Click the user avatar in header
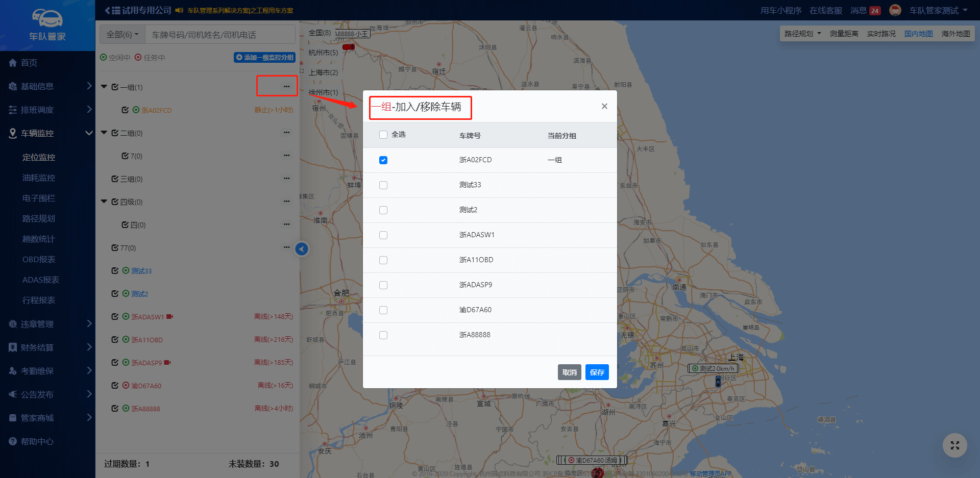980x478 pixels. (895, 10)
